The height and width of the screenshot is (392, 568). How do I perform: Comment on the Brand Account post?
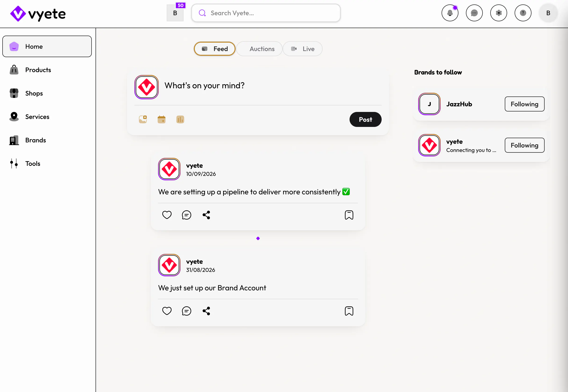tap(187, 311)
